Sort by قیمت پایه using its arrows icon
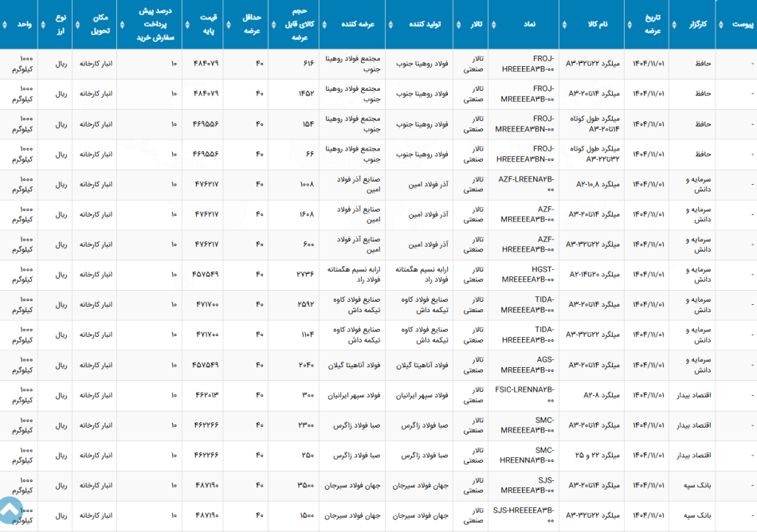 point(187,25)
